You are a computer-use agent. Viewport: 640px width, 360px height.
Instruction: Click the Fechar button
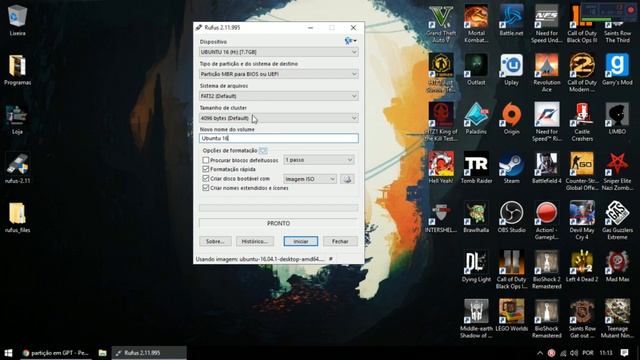pos(340,241)
